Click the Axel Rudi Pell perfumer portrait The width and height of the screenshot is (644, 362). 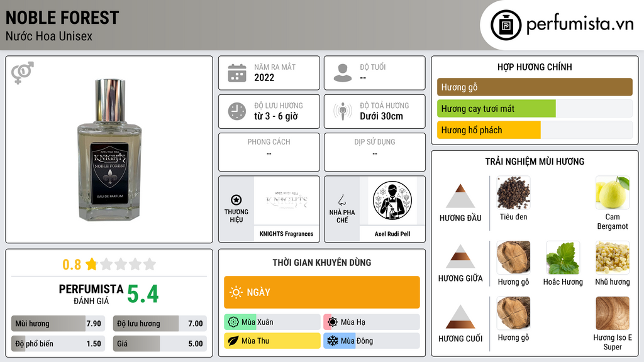(392, 200)
